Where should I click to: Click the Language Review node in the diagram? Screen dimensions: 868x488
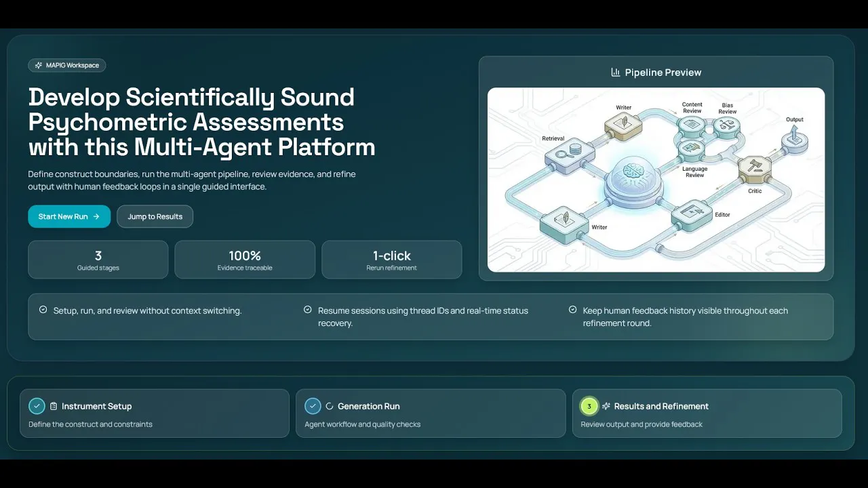[x=692, y=148]
